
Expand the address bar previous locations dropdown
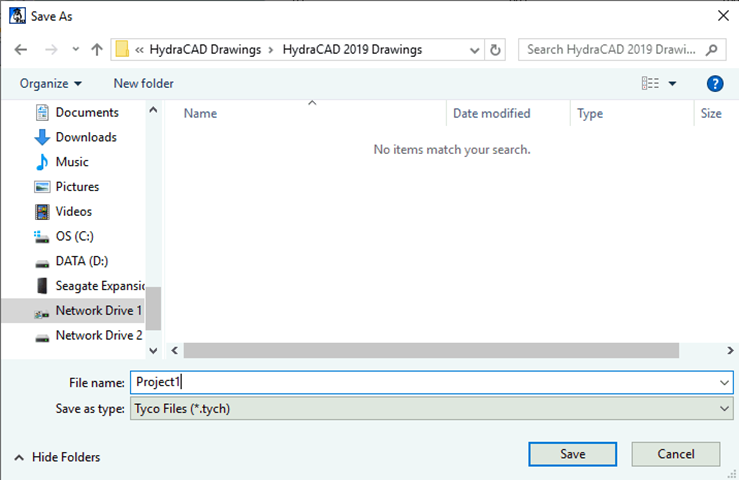tap(475, 50)
